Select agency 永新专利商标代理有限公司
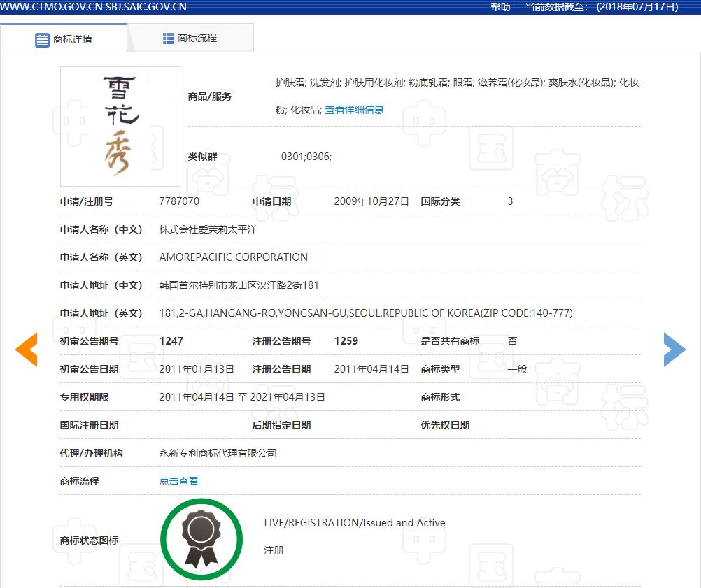The image size is (701, 588). tap(218, 453)
